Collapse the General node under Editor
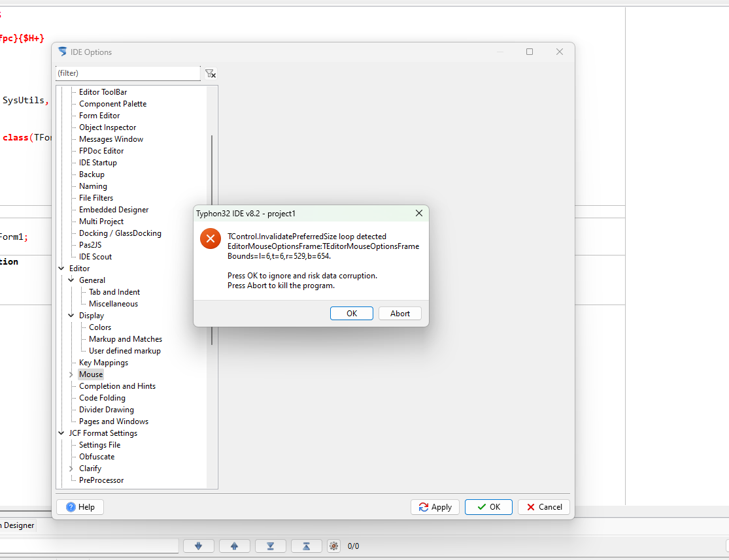 [x=71, y=280]
